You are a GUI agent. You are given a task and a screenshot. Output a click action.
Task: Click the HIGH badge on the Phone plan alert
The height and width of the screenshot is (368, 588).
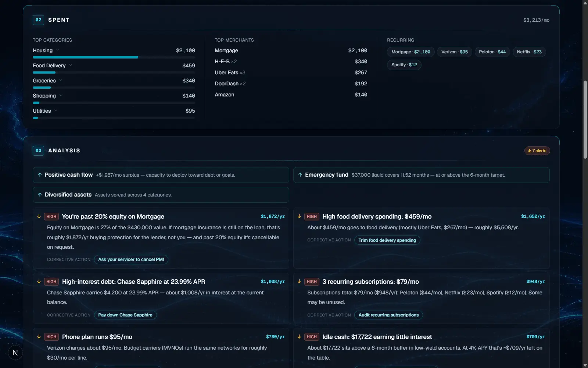(x=51, y=337)
